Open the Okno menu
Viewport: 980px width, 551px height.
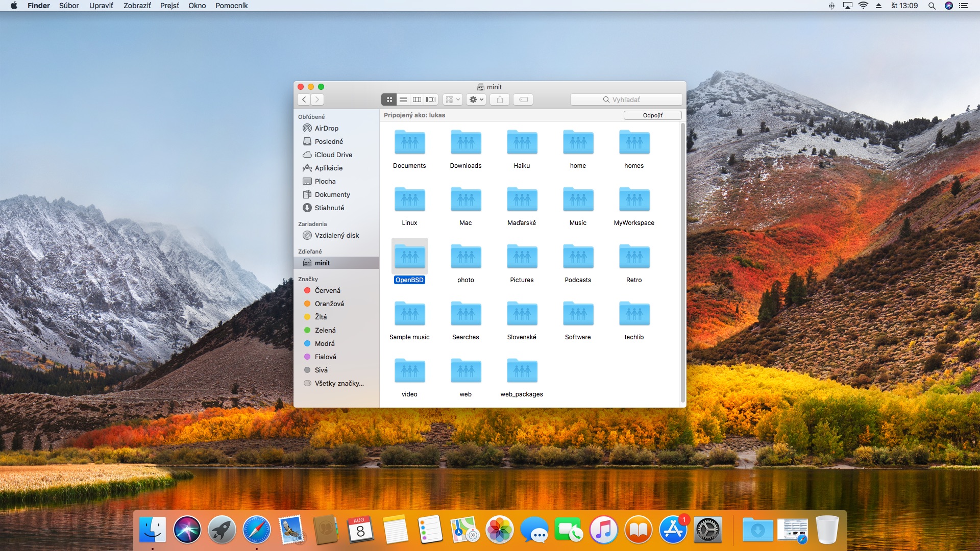point(197,6)
